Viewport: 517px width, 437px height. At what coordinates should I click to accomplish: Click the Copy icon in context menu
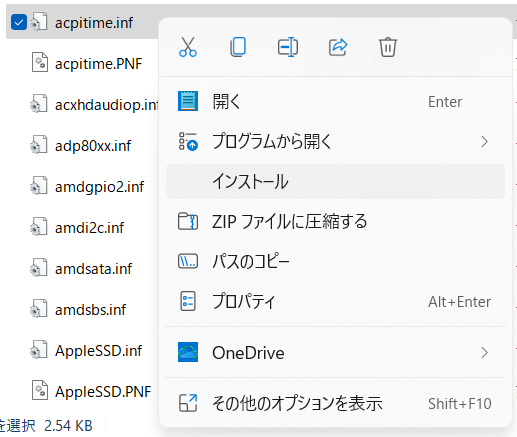click(238, 47)
